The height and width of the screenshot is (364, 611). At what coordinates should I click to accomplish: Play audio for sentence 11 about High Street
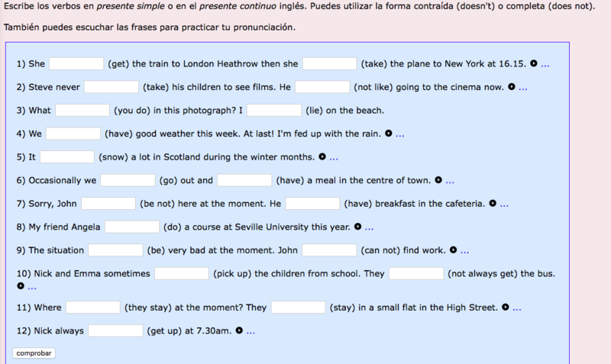pyautogui.click(x=505, y=308)
